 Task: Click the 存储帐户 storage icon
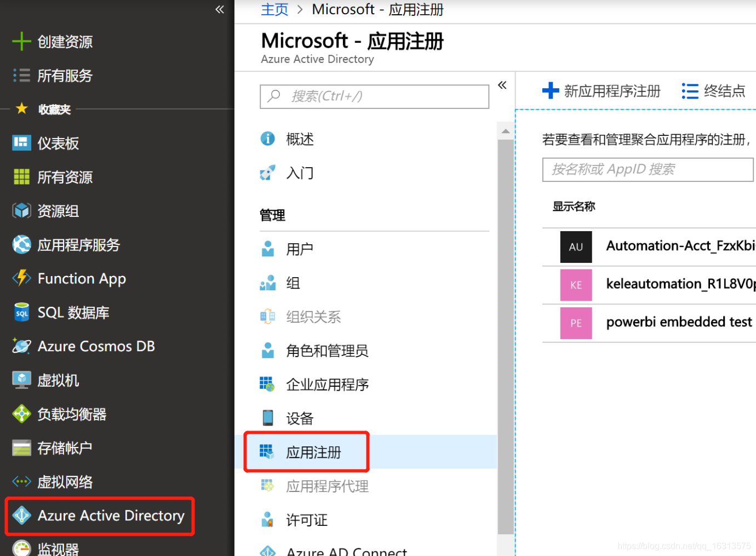pos(21,448)
